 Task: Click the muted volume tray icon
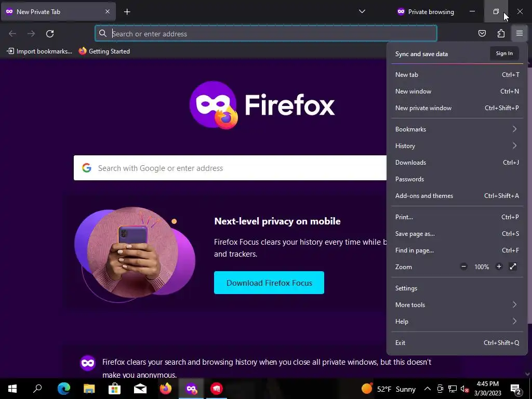pos(464,389)
